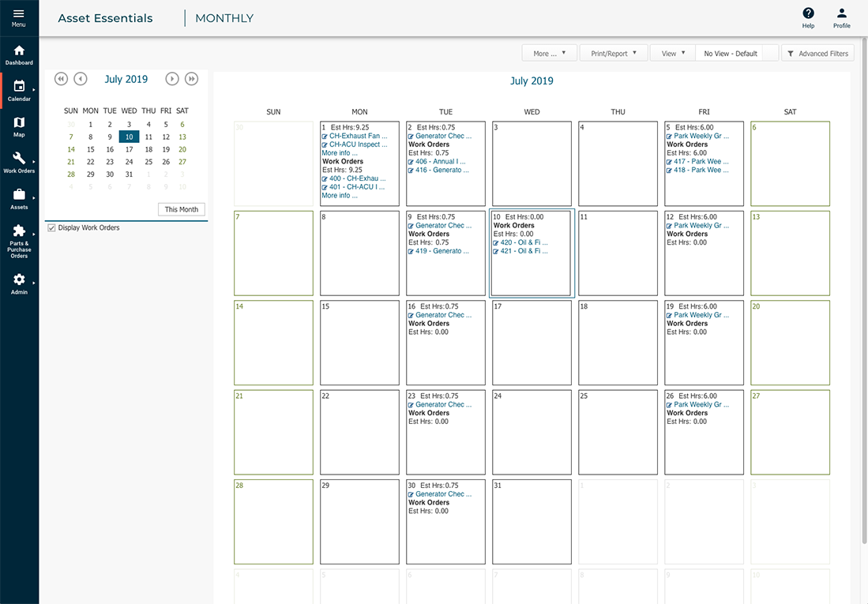This screenshot has width=868, height=604.
Task: Click the July 29 cell in main calendar
Action: click(359, 522)
